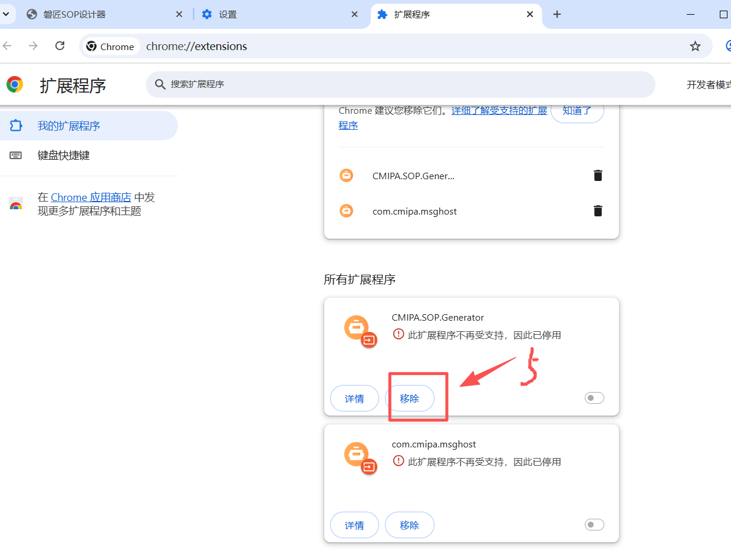Open 详情 for CMIPA.SOP.Generator
Viewport: 731px width, 560px height.
354,398
